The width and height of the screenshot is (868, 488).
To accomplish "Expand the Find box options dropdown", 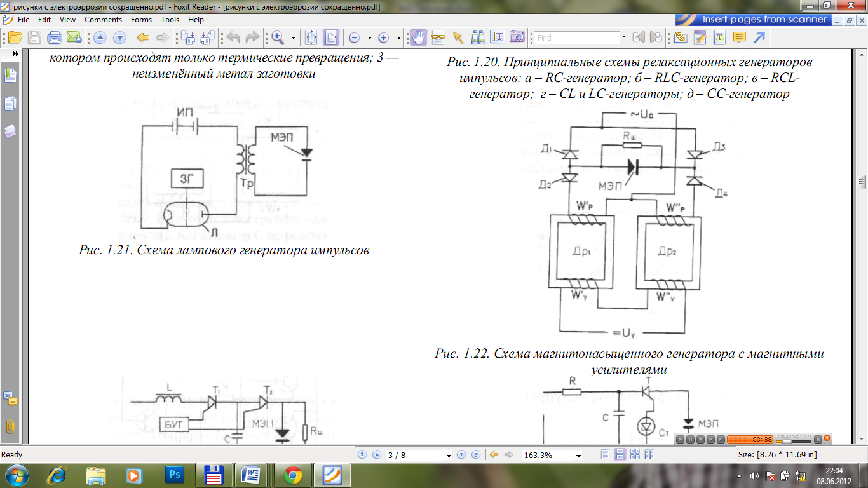I will tap(624, 37).
